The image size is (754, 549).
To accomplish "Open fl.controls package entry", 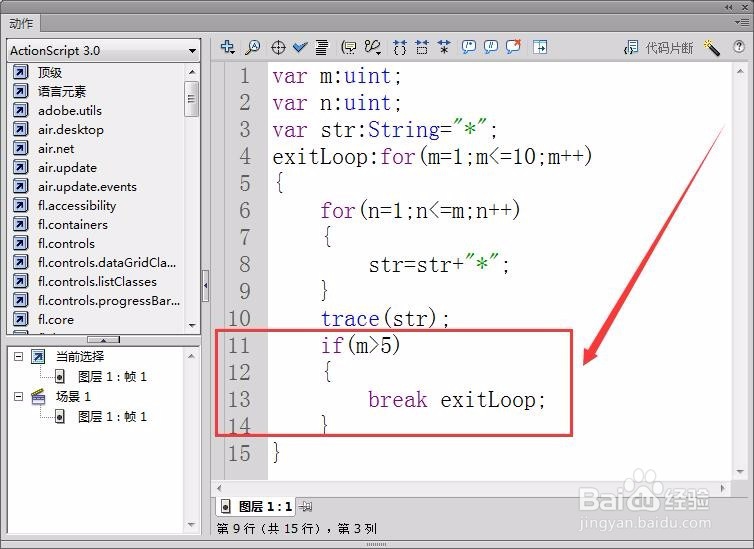I will click(x=66, y=244).
